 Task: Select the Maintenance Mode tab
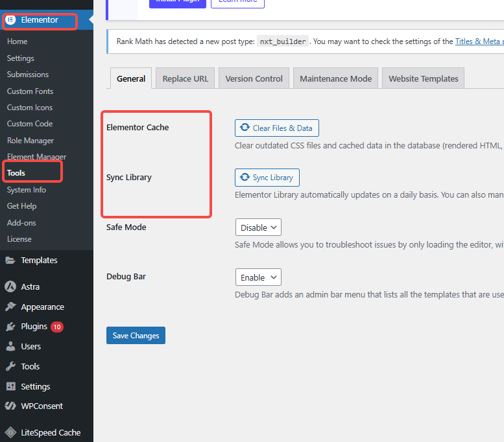click(x=335, y=78)
